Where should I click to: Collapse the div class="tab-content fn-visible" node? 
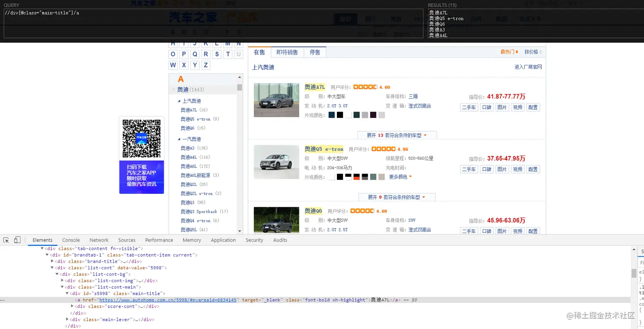click(42, 248)
